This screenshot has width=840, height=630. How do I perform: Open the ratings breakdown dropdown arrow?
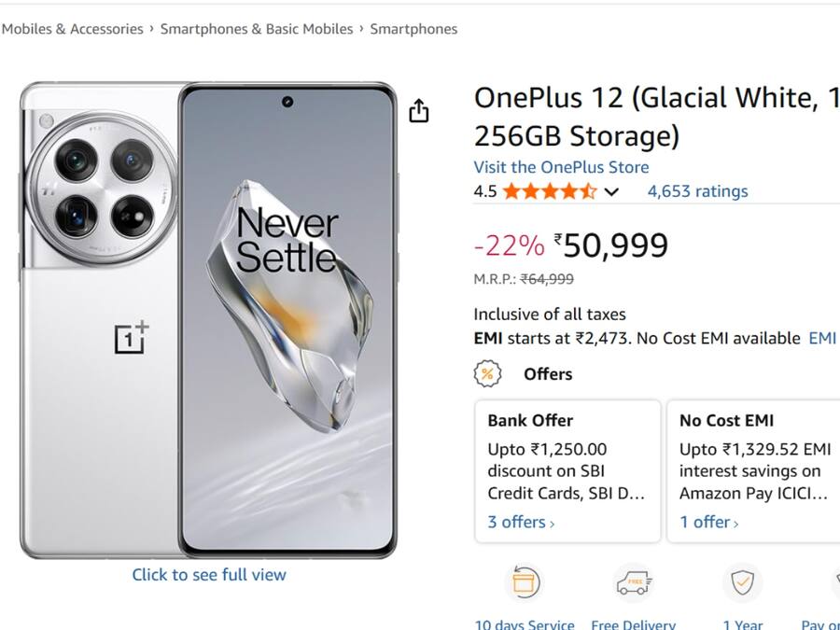point(612,190)
